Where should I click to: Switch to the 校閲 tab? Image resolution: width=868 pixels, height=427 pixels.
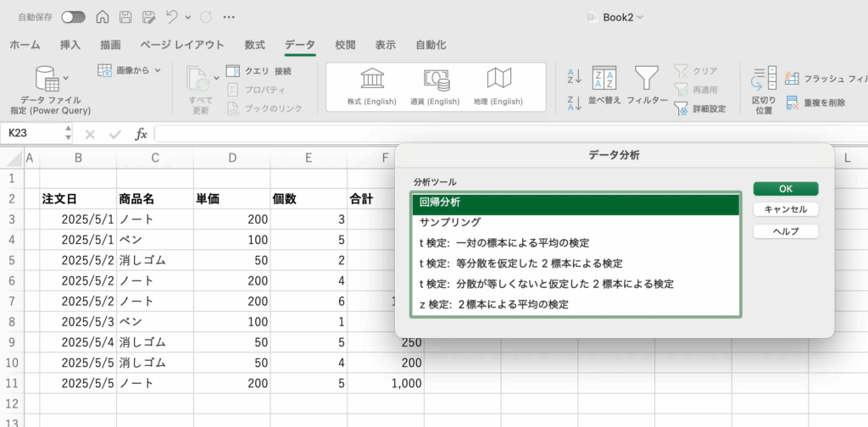click(346, 46)
